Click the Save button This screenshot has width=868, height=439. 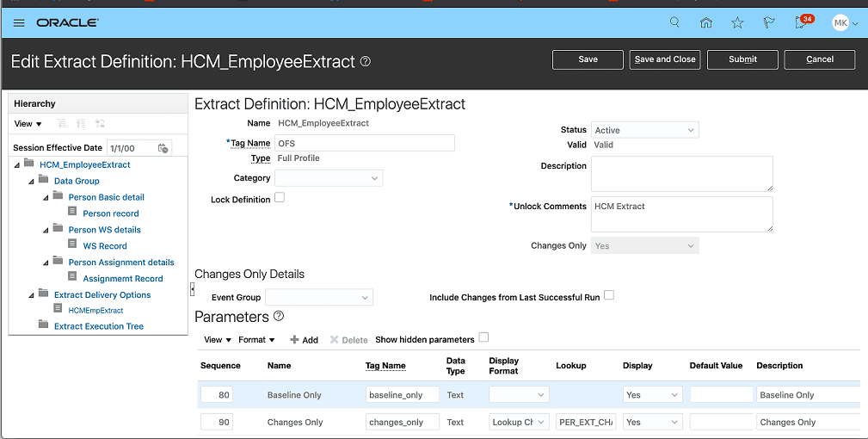(588, 59)
